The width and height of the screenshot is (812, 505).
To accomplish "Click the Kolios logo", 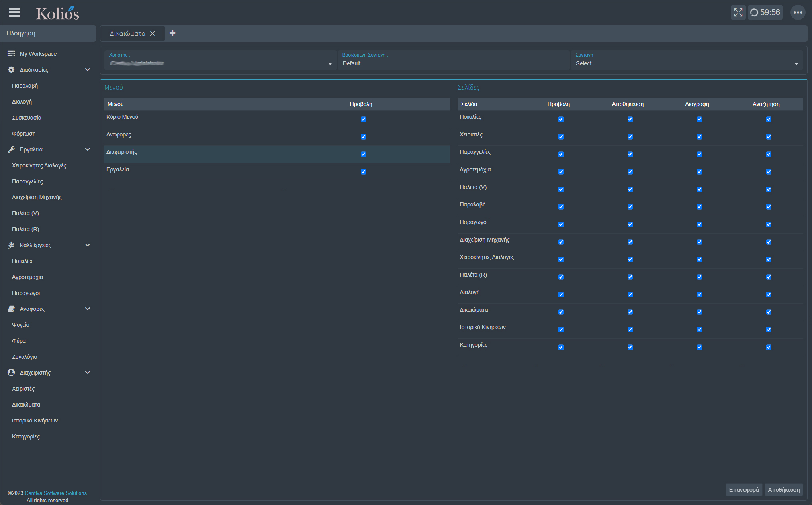I will point(57,13).
